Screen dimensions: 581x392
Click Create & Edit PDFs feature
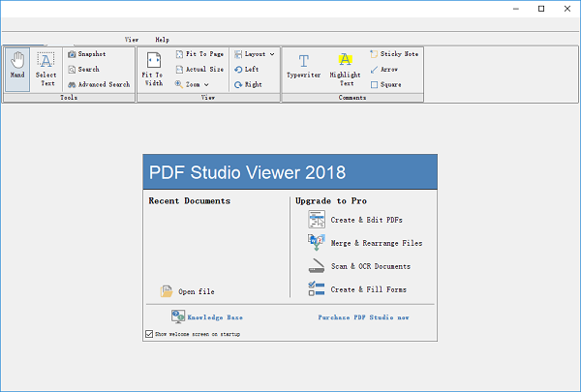pos(366,220)
